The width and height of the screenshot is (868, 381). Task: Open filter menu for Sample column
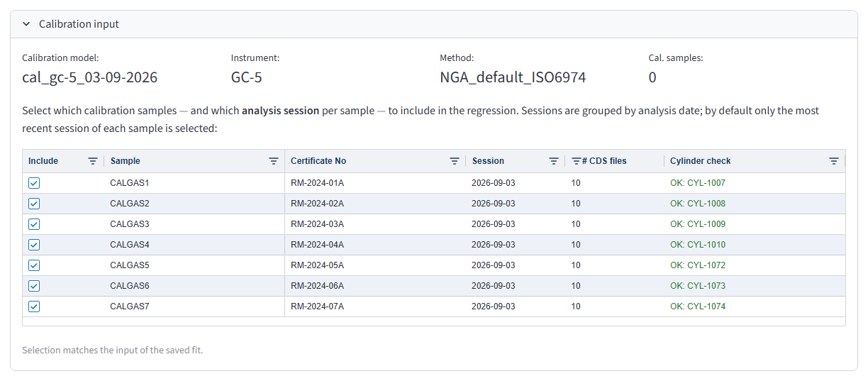click(x=274, y=161)
